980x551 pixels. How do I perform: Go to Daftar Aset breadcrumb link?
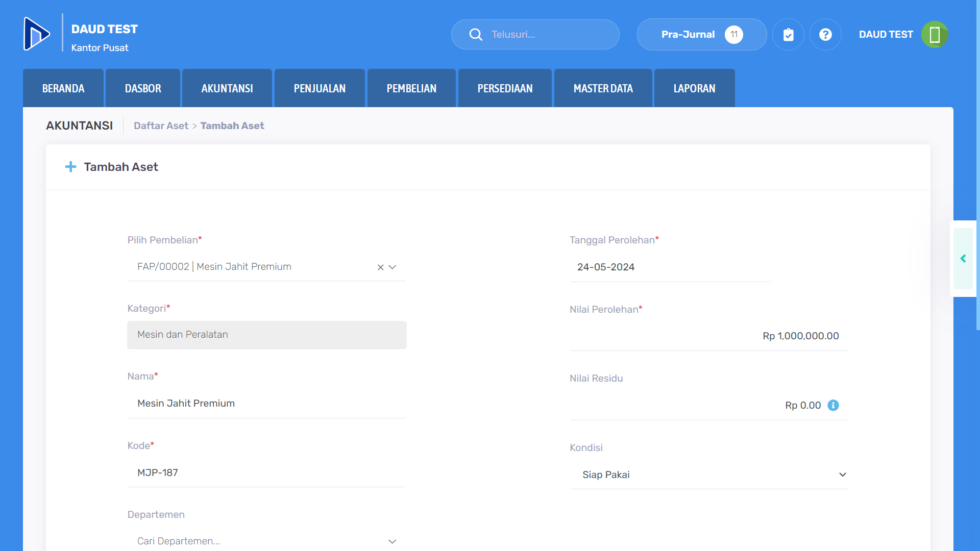(161, 126)
